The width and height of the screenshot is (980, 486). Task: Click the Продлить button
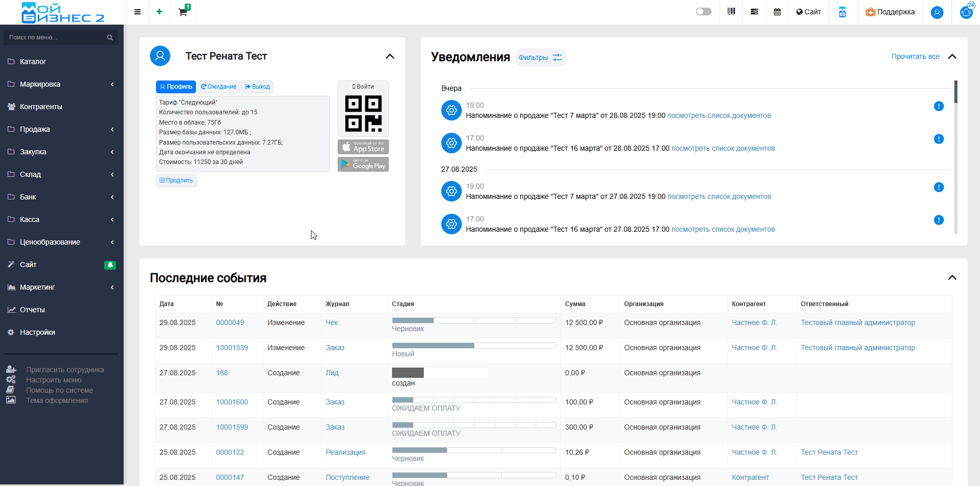176,180
